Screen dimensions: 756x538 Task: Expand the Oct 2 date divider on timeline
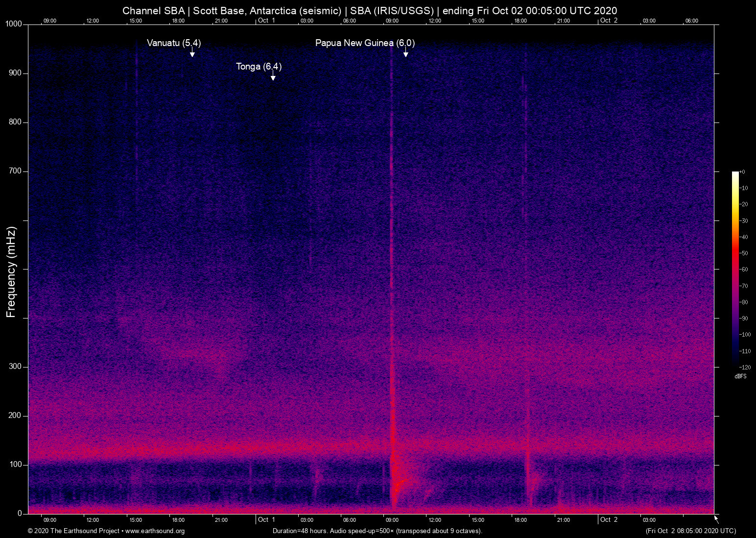pos(609,21)
